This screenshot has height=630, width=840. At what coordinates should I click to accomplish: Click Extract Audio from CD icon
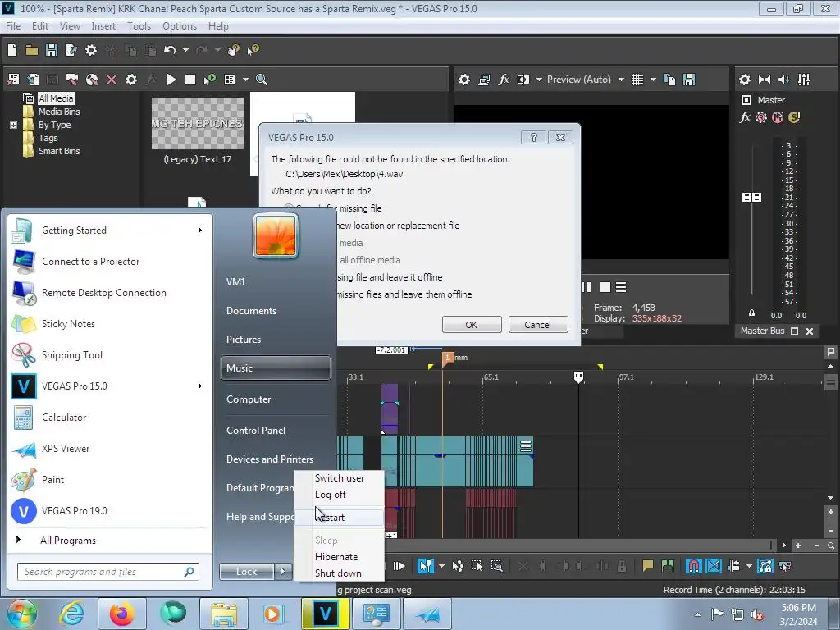pos(92,80)
